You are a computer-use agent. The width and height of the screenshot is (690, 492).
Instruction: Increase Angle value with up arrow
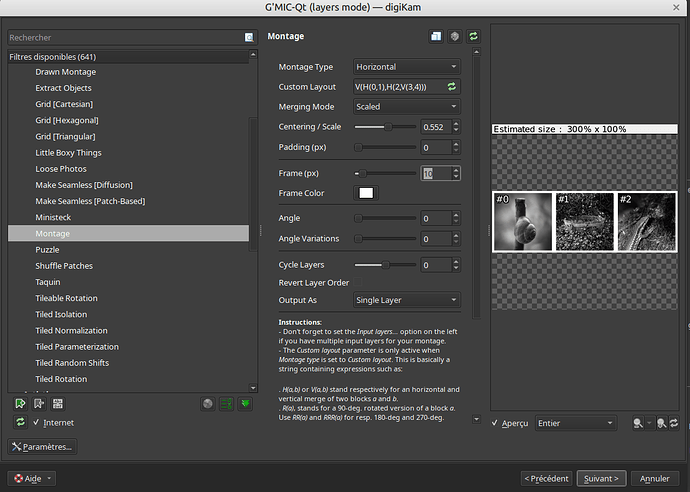point(456,215)
